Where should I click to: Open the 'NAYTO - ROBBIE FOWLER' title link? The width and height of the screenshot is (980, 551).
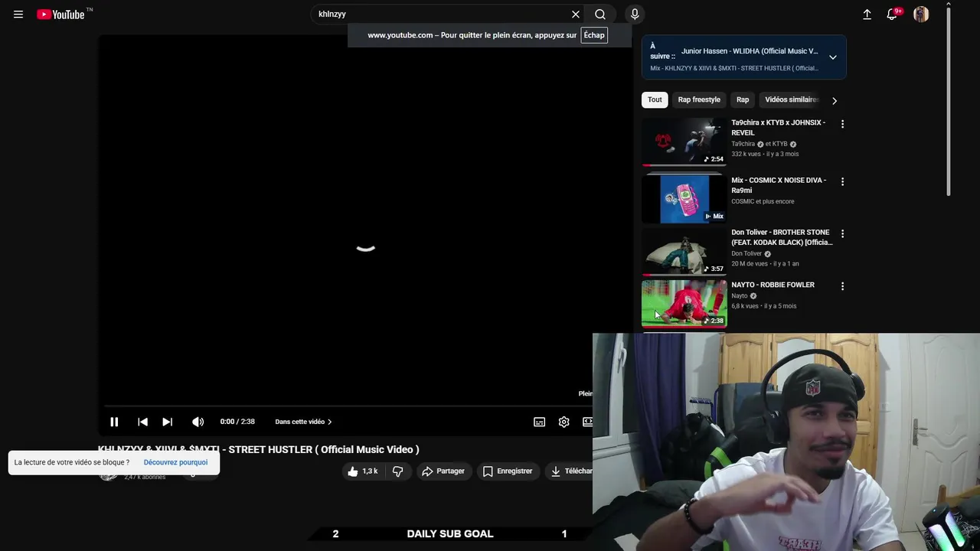click(x=773, y=285)
